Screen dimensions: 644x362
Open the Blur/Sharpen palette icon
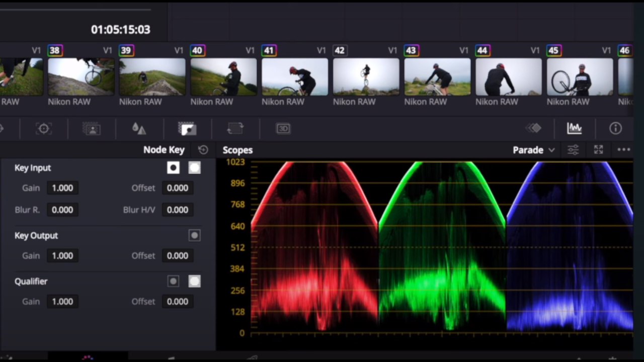[x=139, y=129]
